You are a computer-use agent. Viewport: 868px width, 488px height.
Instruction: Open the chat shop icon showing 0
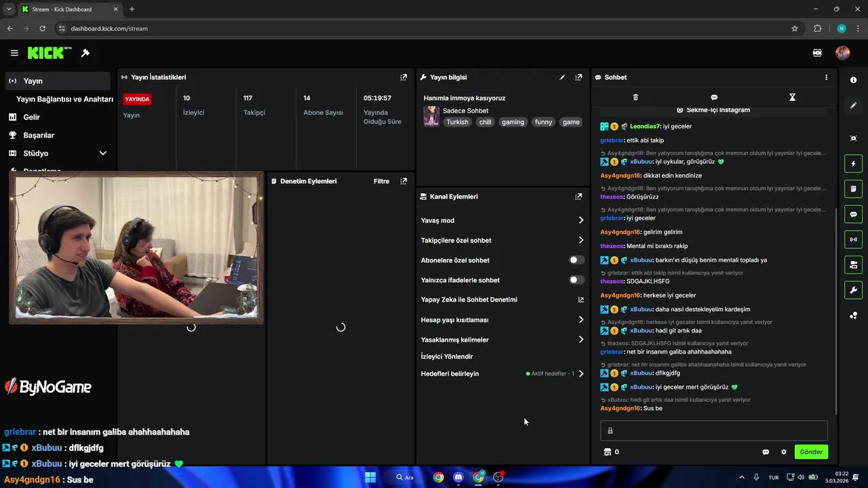(611, 452)
